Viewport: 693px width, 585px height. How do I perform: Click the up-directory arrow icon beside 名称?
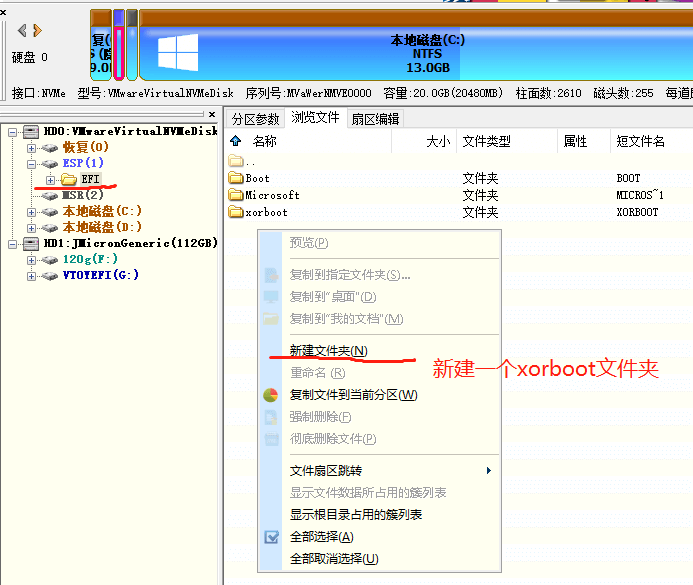236,142
